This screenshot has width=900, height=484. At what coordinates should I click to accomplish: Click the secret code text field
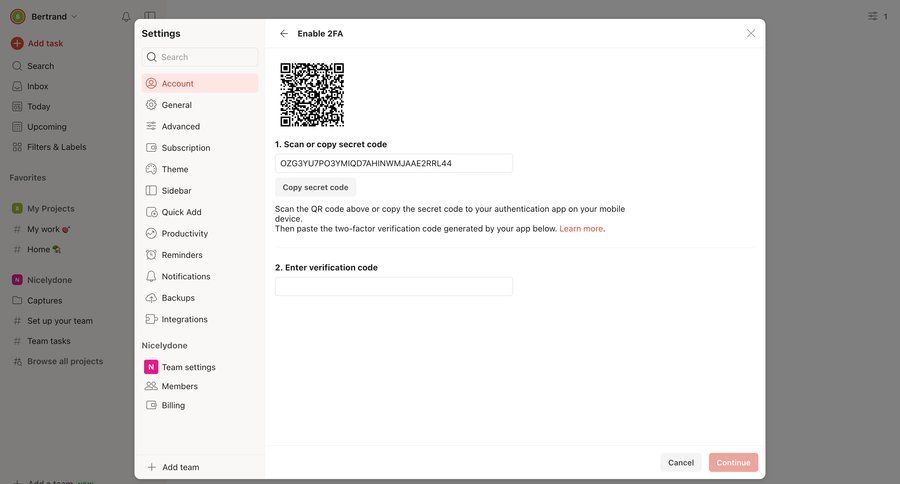click(x=394, y=163)
